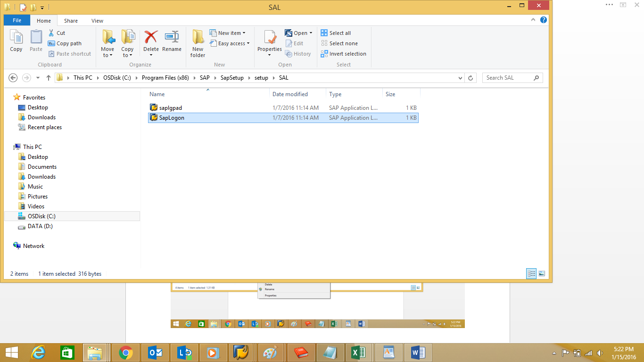This screenshot has width=644, height=362.
Task: Open the View ribbon tab
Action: tap(97, 21)
